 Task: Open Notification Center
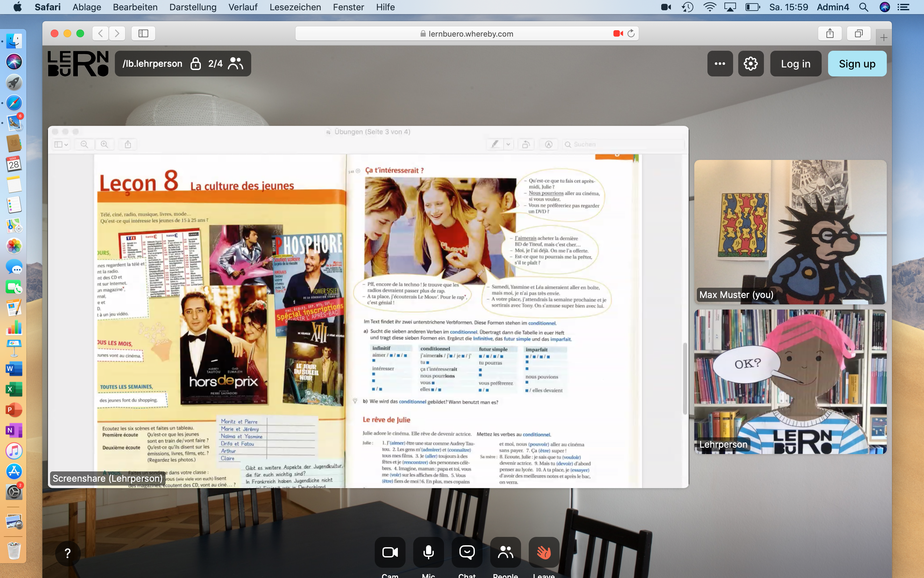pos(903,7)
